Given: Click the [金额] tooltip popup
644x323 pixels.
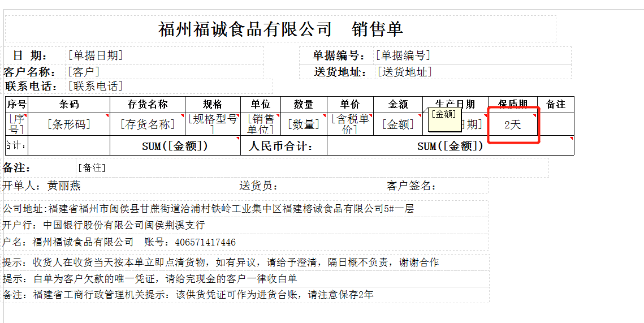Looking at the screenshot, I should [x=444, y=119].
